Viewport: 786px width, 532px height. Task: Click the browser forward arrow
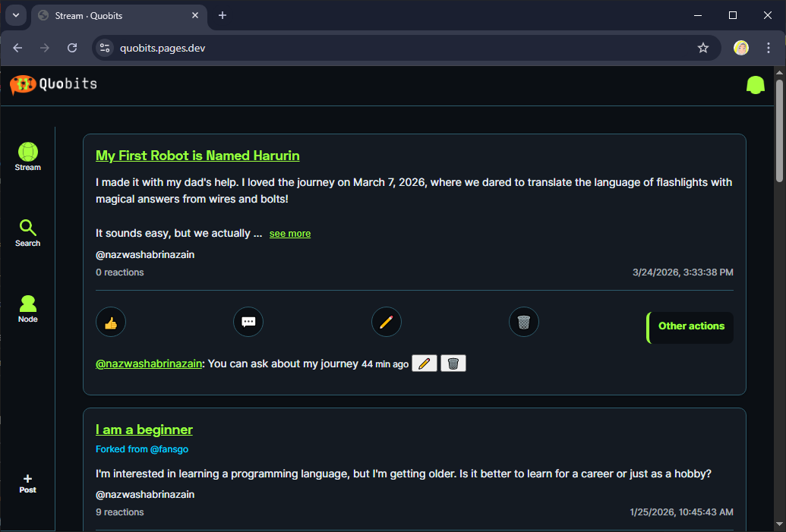tap(45, 48)
